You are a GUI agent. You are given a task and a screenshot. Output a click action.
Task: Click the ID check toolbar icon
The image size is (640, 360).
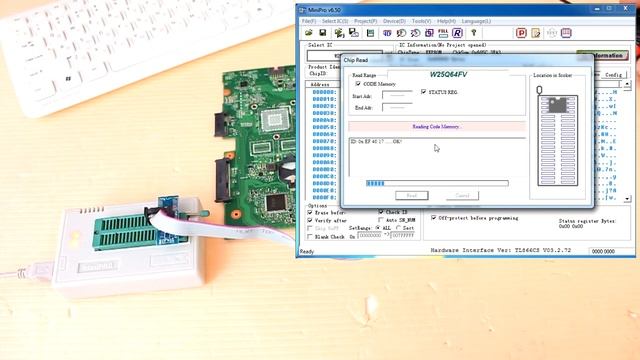coord(387,33)
